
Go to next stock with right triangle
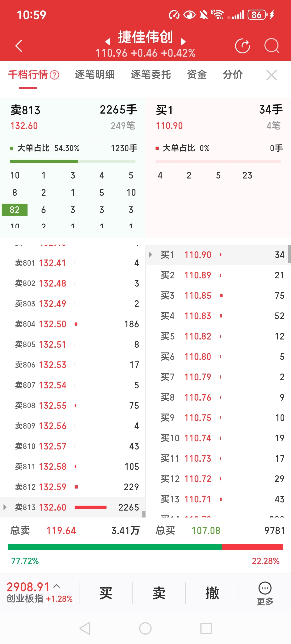(183, 41)
